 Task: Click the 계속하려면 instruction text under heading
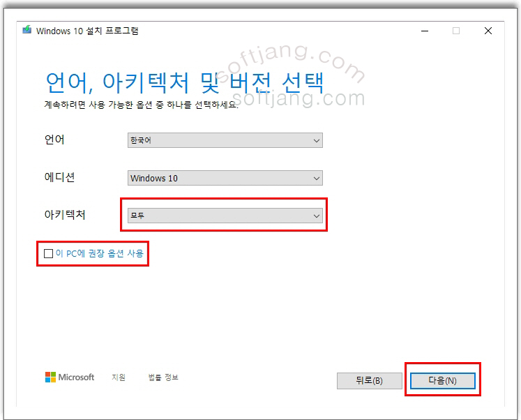(x=140, y=105)
